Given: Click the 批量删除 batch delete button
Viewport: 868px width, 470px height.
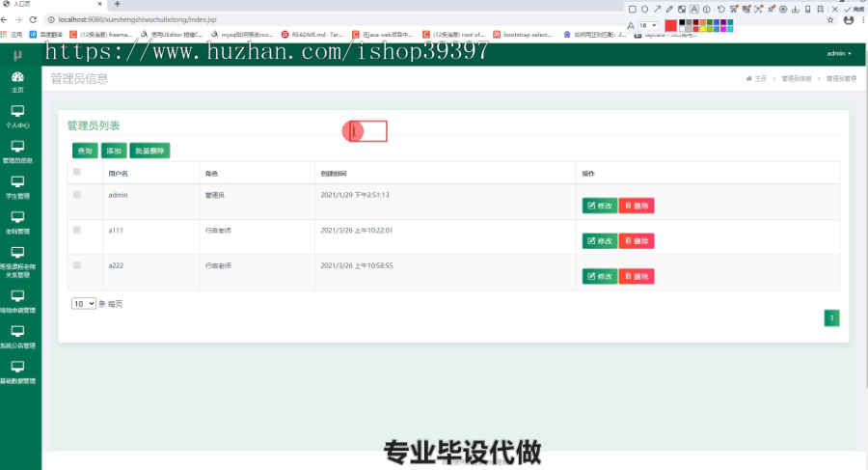Looking at the screenshot, I should tap(150, 151).
